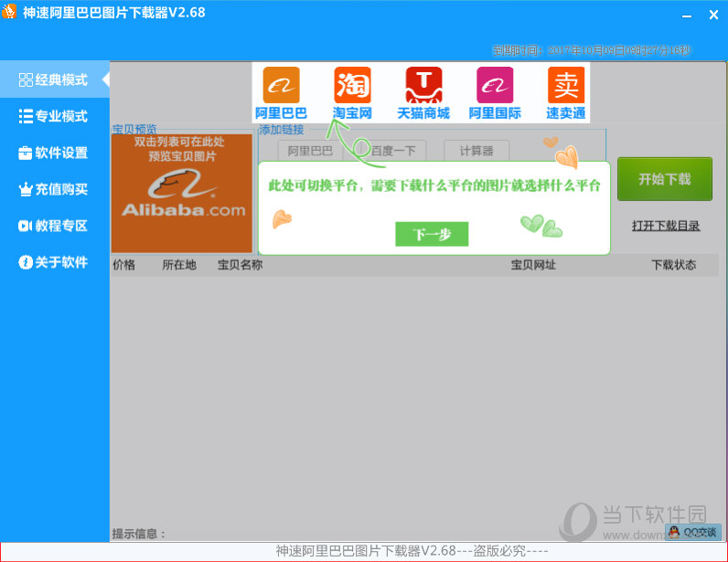Click the 所在地 column header
Viewport: 728px width, 562px height.
[179, 265]
